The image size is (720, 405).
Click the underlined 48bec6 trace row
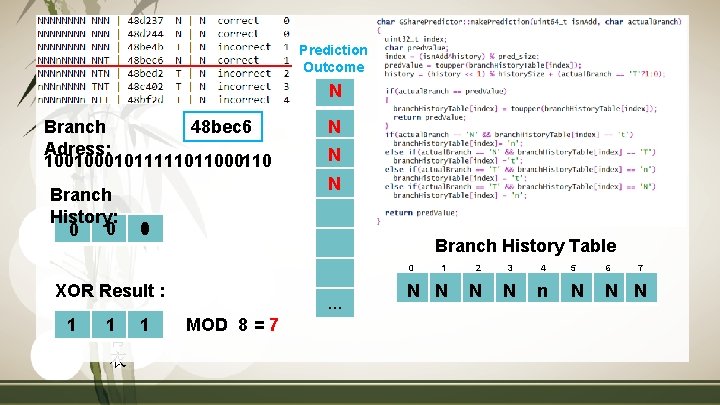click(x=163, y=60)
